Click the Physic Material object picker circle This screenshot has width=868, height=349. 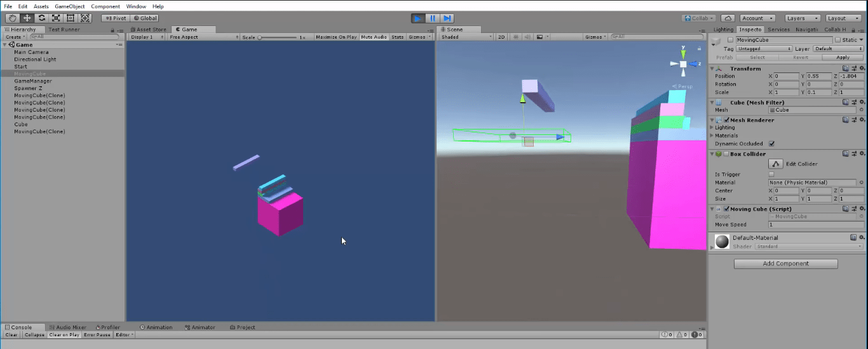tap(861, 183)
